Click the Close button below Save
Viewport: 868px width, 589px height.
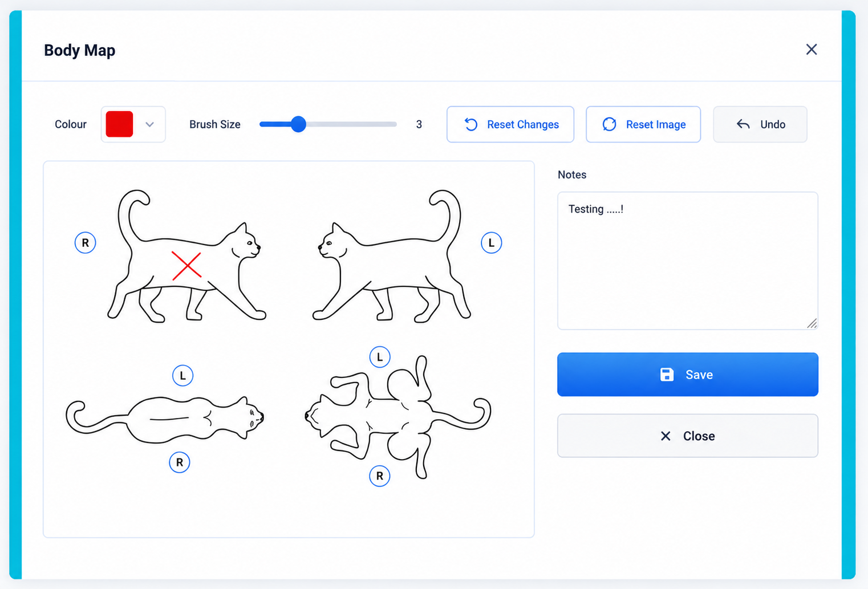click(687, 436)
